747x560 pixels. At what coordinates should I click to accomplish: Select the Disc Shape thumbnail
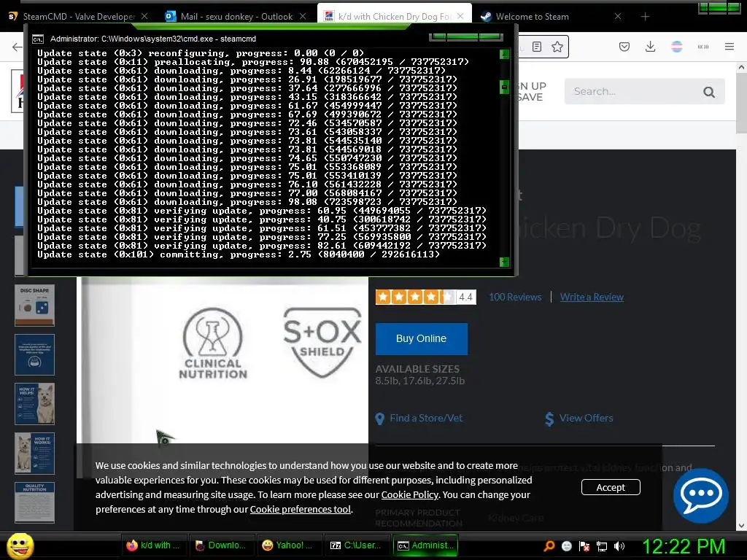[x=35, y=306]
